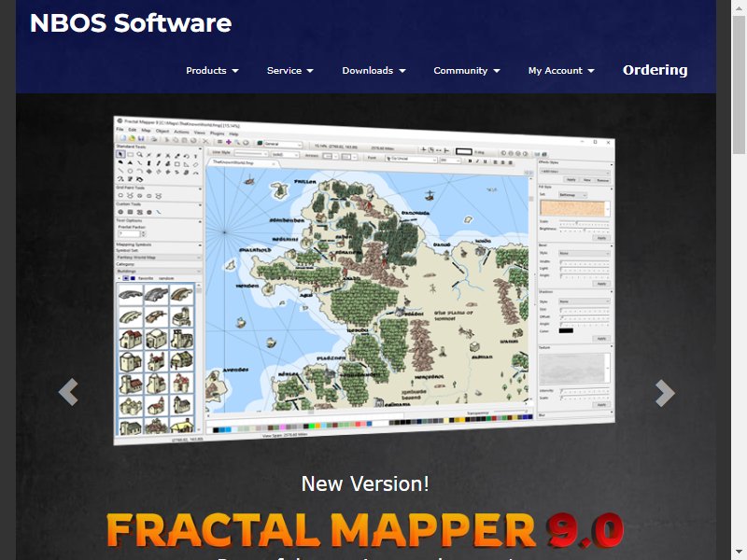Expand the Service menu
The width and height of the screenshot is (747, 560).
[x=289, y=71]
